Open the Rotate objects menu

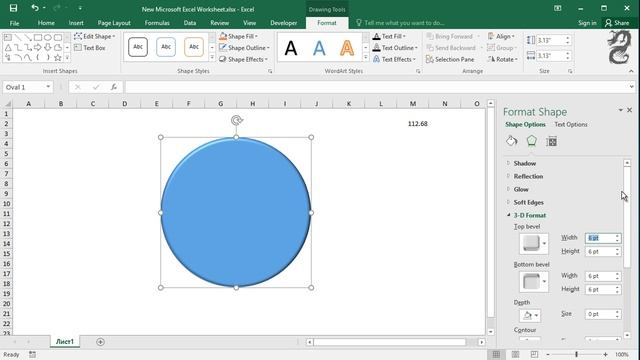click(x=502, y=59)
